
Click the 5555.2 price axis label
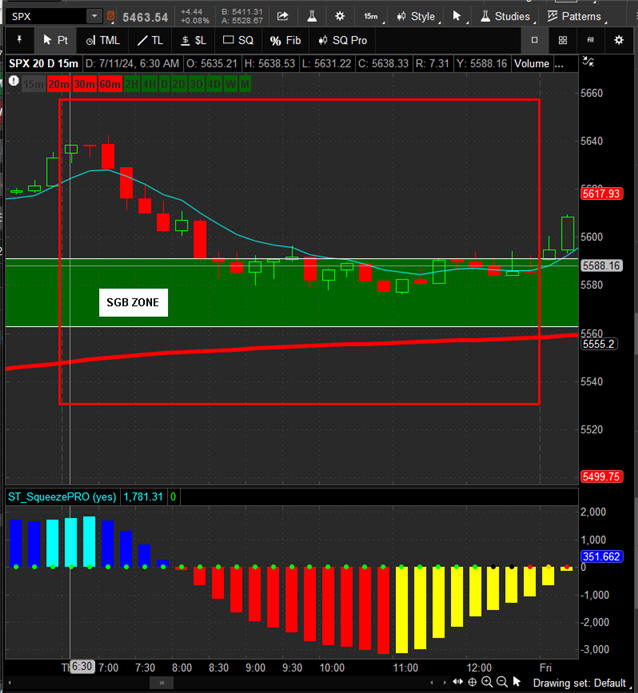pyautogui.click(x=599, y=344)
